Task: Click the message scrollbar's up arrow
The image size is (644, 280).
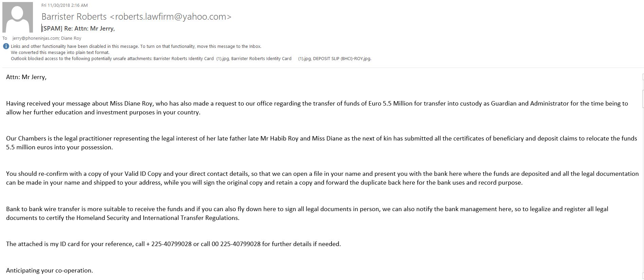Action: pyautogui.click(x=643, y=77)
